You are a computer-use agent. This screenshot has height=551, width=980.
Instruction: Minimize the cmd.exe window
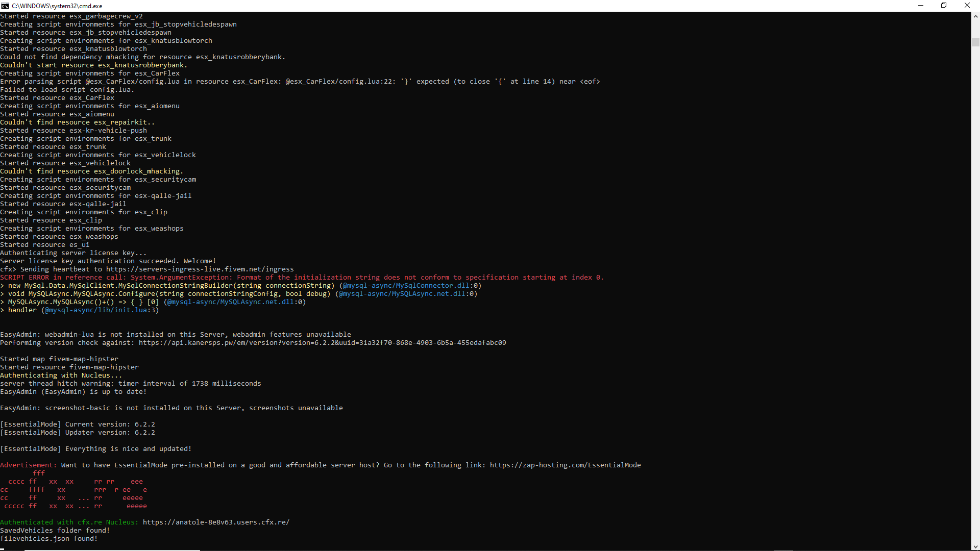pos(921,6)
